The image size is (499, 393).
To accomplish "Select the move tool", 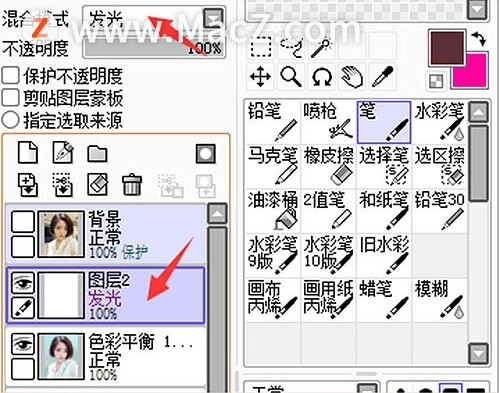I will [x=261, y=77].
